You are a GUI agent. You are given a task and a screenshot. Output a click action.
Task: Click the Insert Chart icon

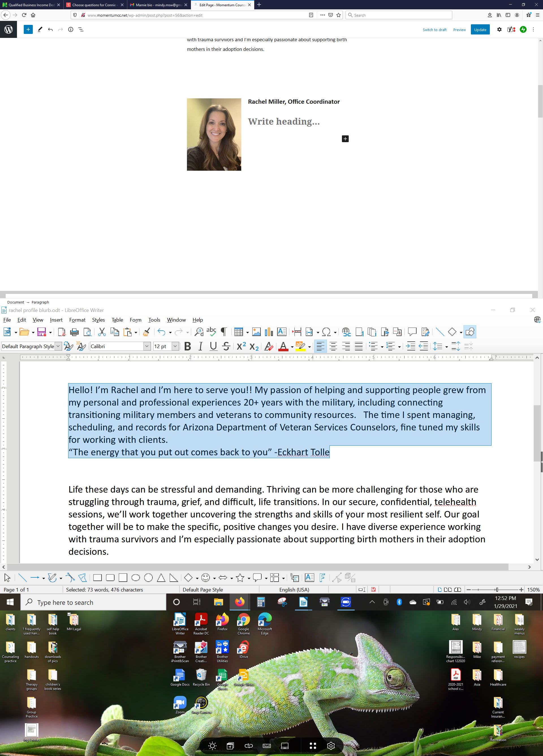[269, 332]
